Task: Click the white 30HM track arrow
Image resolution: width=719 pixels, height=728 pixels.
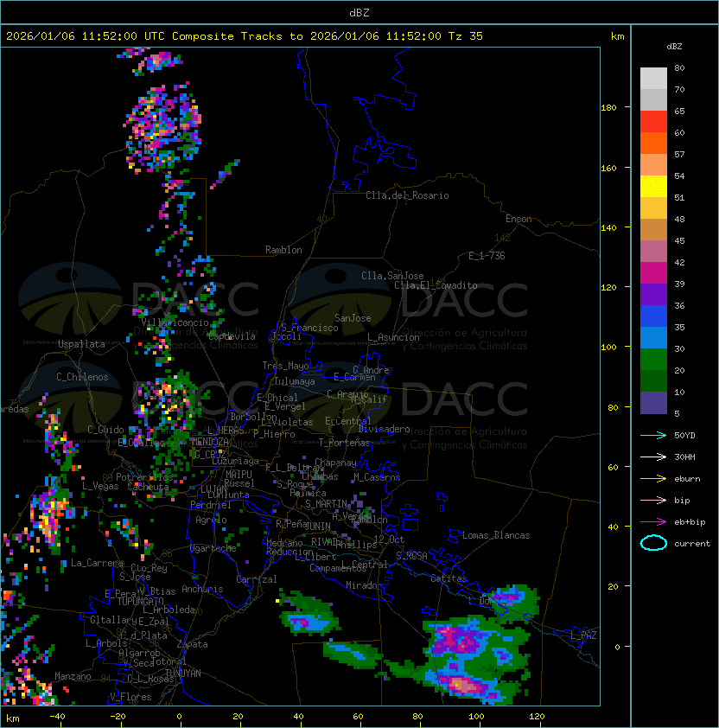Action: coord(653,457)
